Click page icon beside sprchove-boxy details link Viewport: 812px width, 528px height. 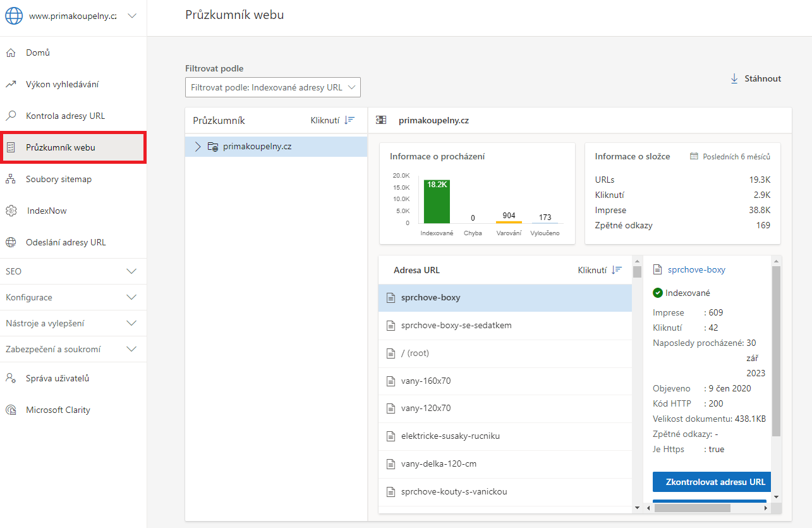(657, 269)
